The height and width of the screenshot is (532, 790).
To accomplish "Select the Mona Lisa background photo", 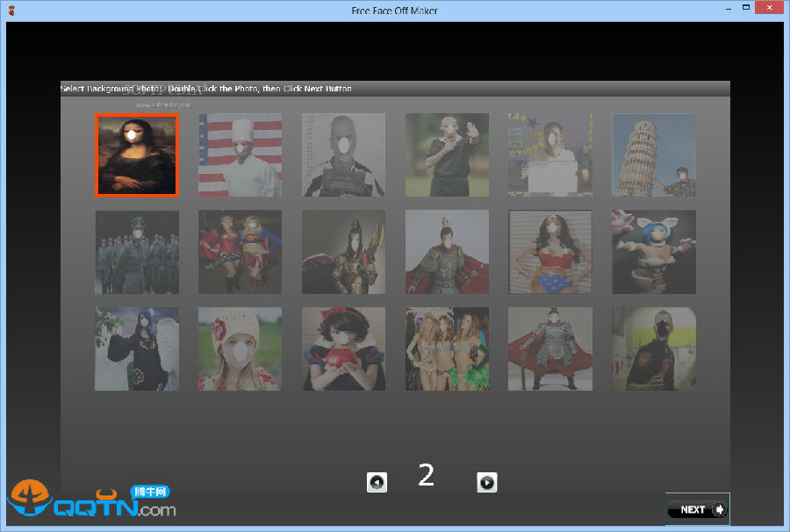I will point(137,155).
